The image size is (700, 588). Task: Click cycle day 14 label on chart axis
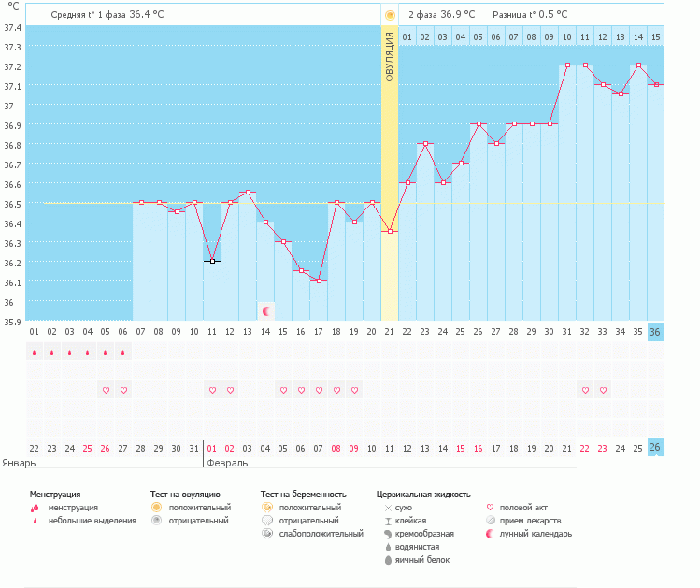tap(265, 332)
